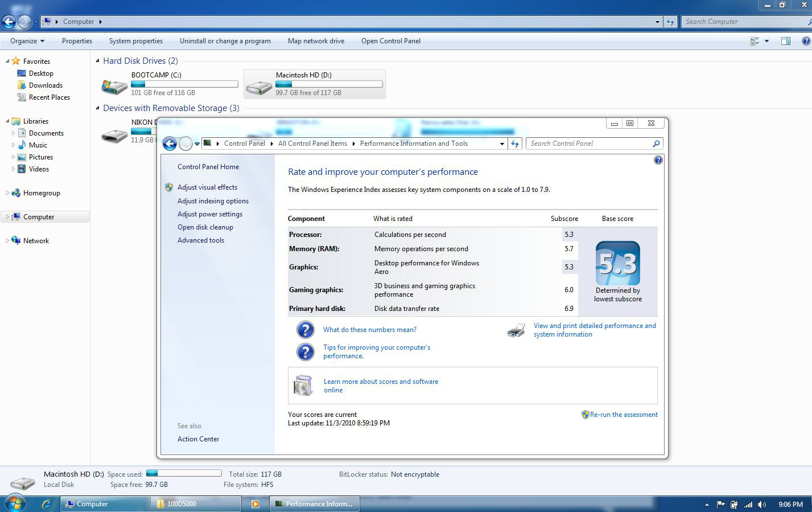Click in Search Computer field

(x=745, y=22)
